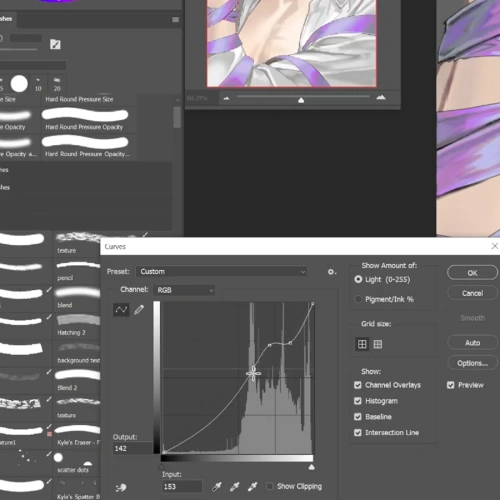
Task: Click the navigator artwork preview thumbnail
Action: pos(292,43)
